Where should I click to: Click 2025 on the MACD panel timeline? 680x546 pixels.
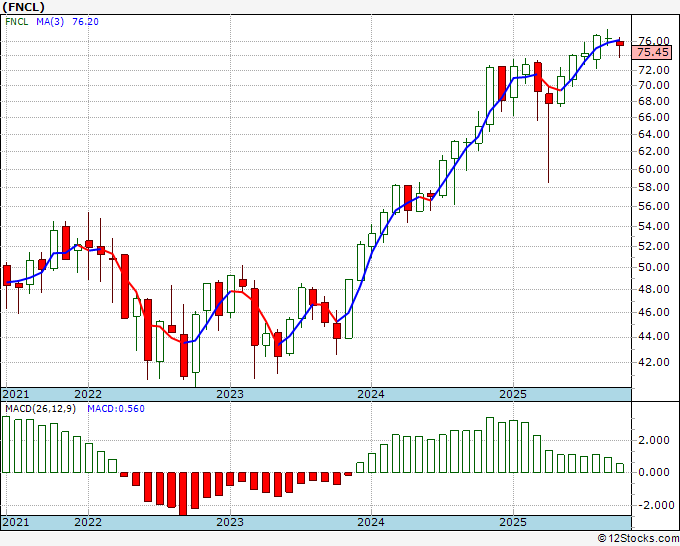[x=513, y=522]
